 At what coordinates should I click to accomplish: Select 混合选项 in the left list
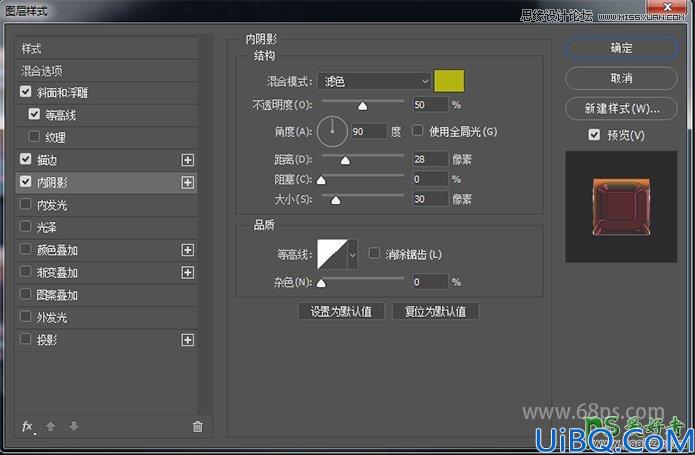pos(106,71)
